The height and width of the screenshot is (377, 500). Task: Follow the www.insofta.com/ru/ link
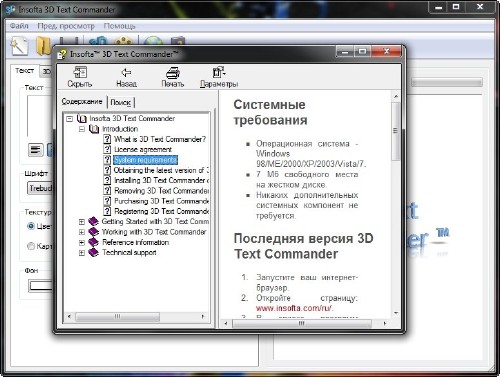pos(294,308)
